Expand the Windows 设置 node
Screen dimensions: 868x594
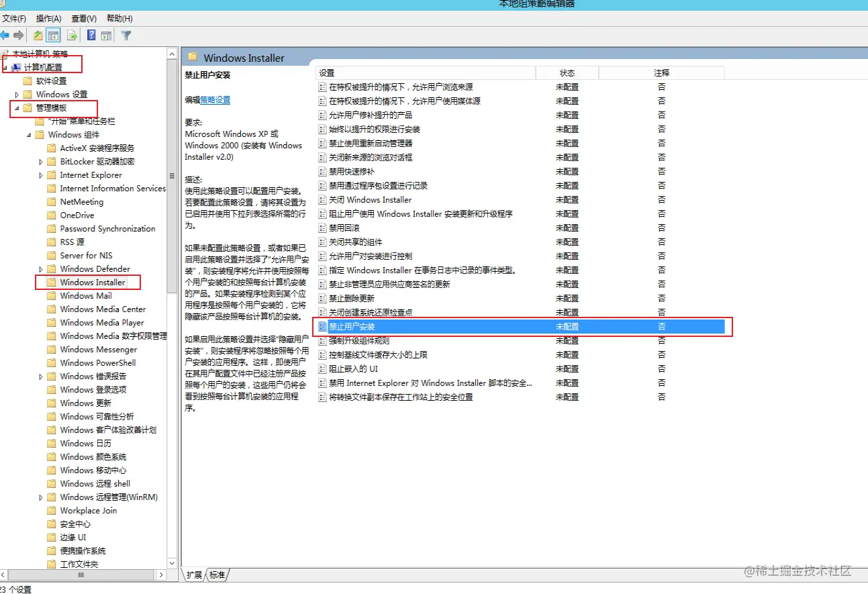pyautogui.click(x=17, y=95)
